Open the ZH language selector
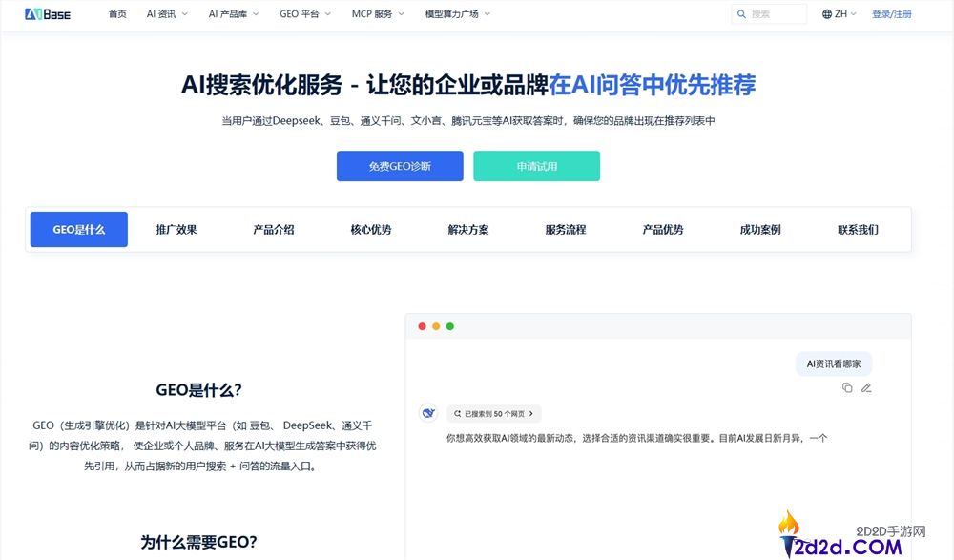 (x=839, y=14)
